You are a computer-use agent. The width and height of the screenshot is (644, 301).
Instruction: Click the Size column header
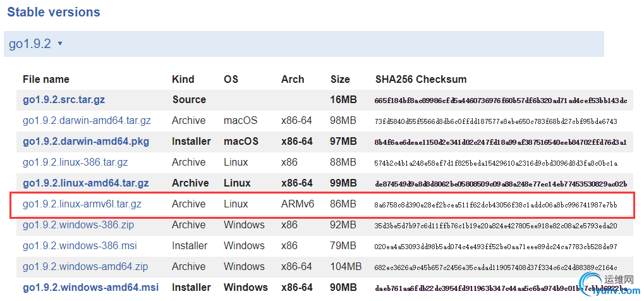click(x=340, y=80)
